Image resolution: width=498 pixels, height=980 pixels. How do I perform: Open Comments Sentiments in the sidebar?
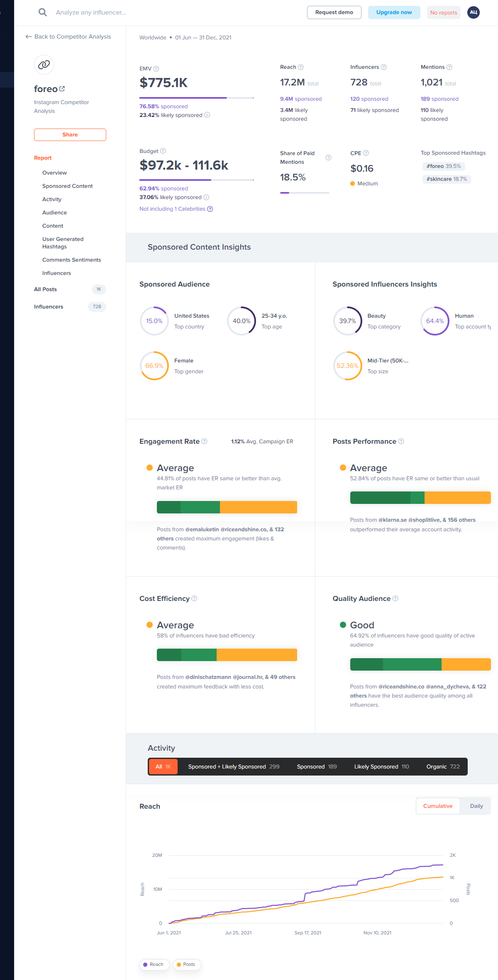[71, 260]
